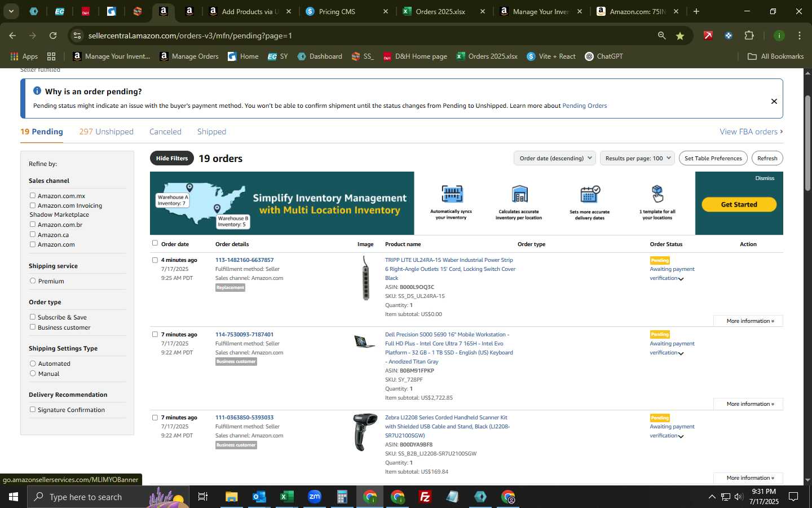Open the Apps grid in bookmarks bar
This screenshot has height=508, width=812.
click(24, 56)
